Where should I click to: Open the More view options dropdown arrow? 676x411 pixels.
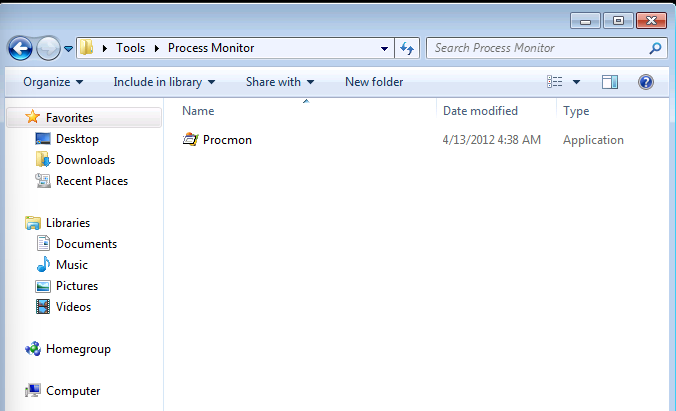[x=576, y=82]
